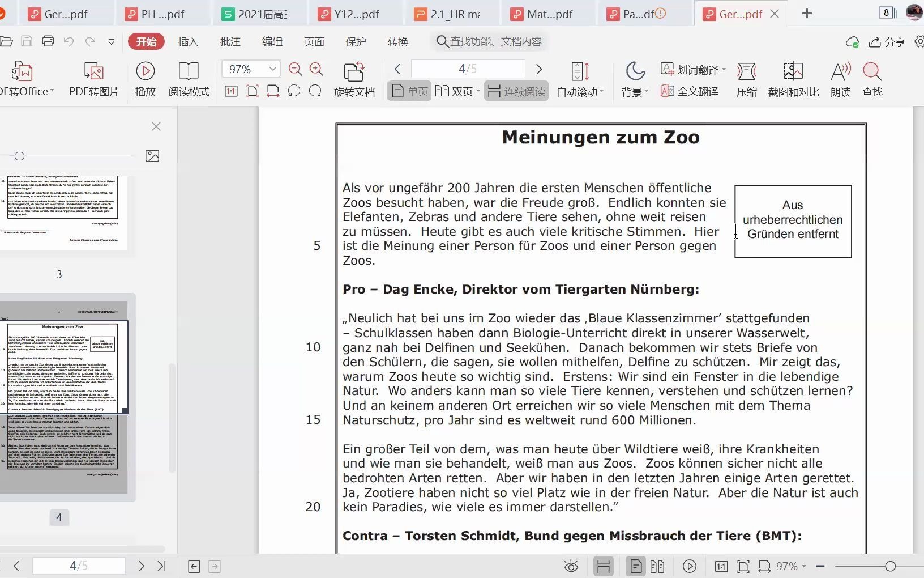Open 截图和对比 screenshot and compare tool
924x578 pixels.
(794, 79)
